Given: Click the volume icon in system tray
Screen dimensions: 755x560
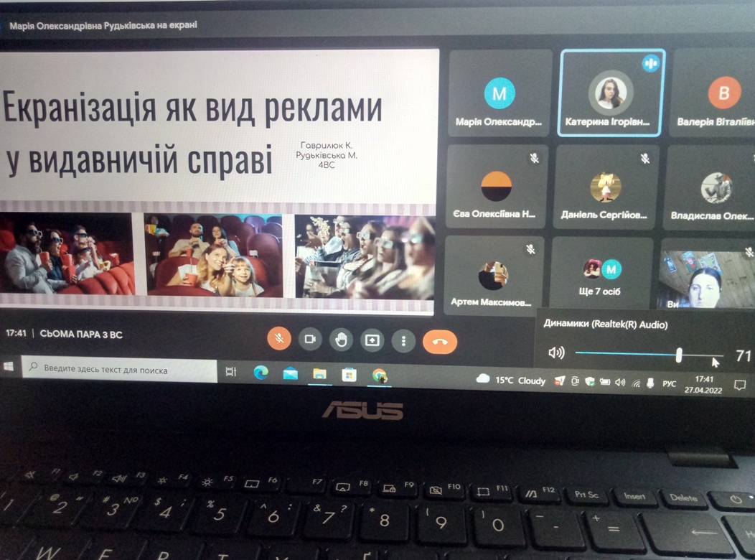Looking at the screenshot, I should click(620, 383).
